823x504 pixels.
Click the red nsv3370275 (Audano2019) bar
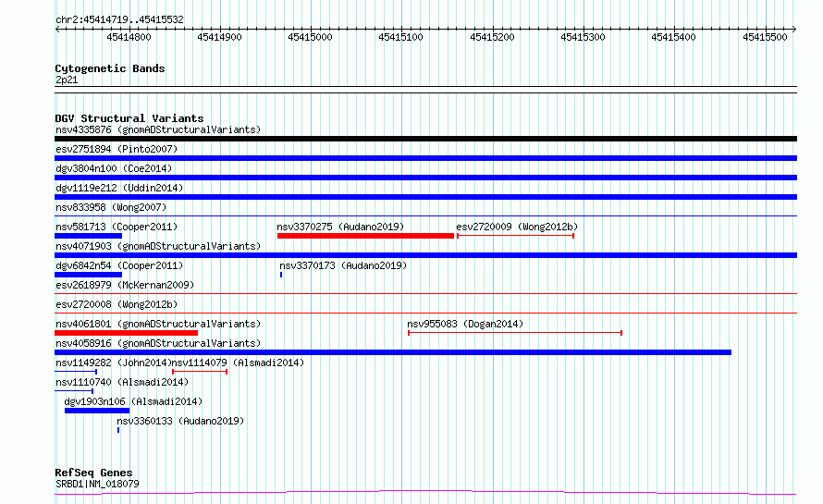pos(365,236)
